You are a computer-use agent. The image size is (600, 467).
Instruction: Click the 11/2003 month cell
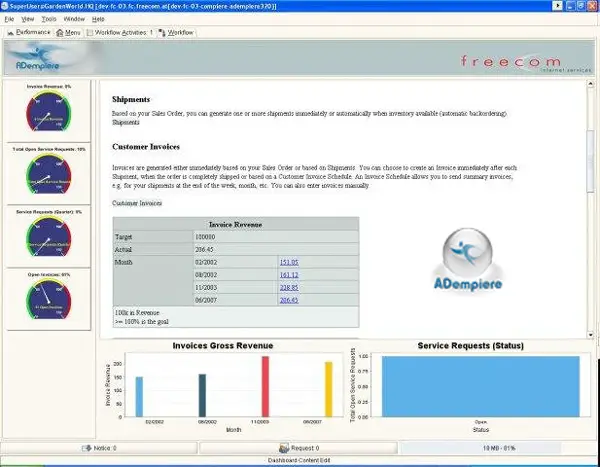[x=235, y=287]
